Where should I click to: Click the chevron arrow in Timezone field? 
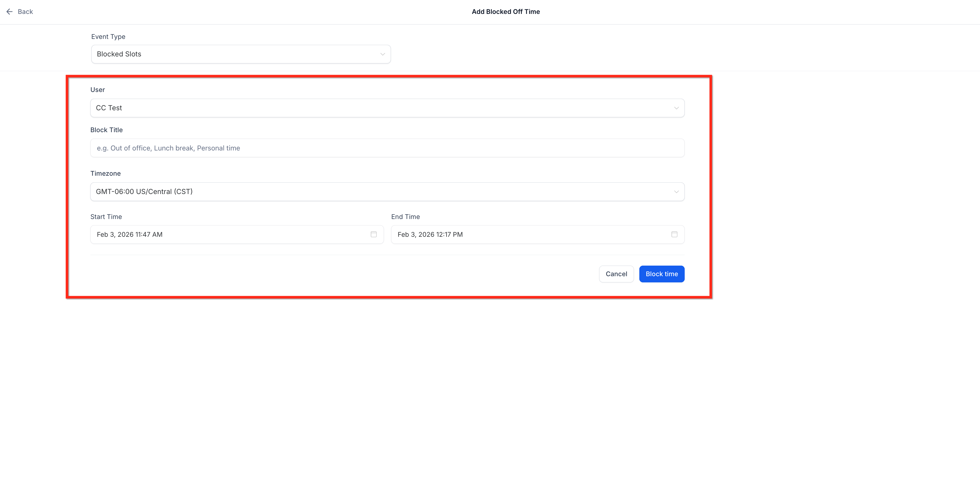[676, 192]
